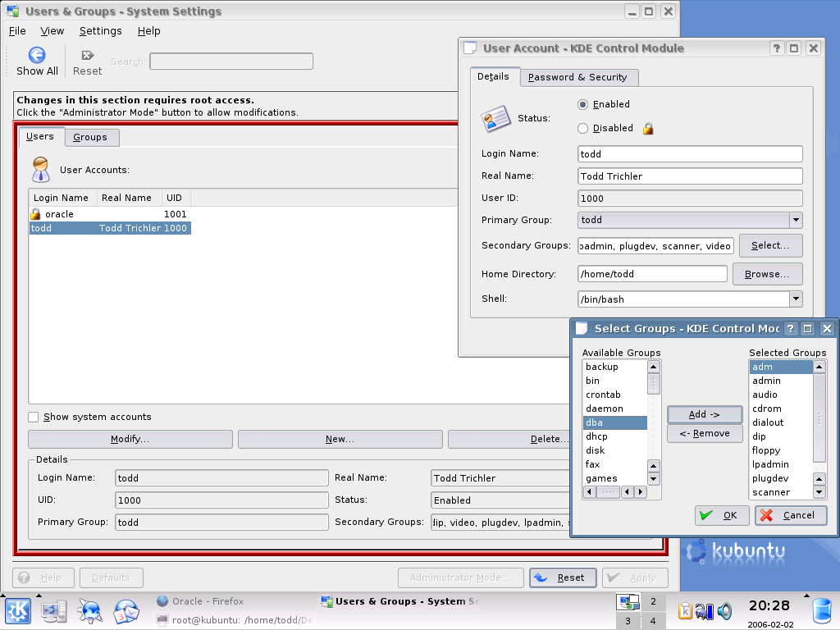The height and width of the screenshot is (630, 840).
Task: Click the trash bin icon in the panel
Action: 822,611
